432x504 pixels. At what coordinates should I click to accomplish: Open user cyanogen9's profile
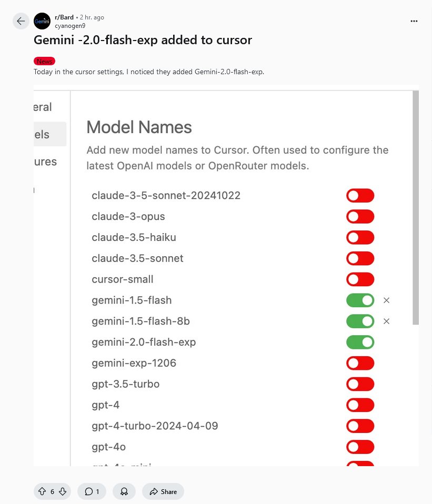(70, 26)
